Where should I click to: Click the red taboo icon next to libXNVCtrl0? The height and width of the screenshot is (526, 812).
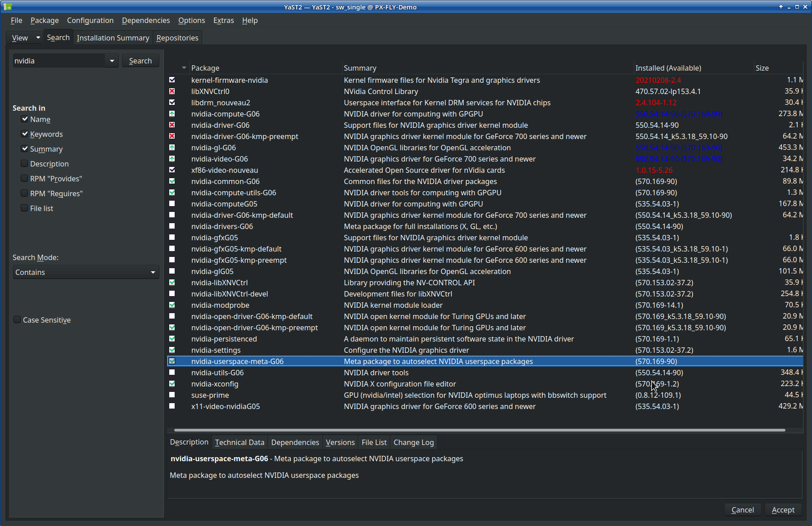point(172,91)
